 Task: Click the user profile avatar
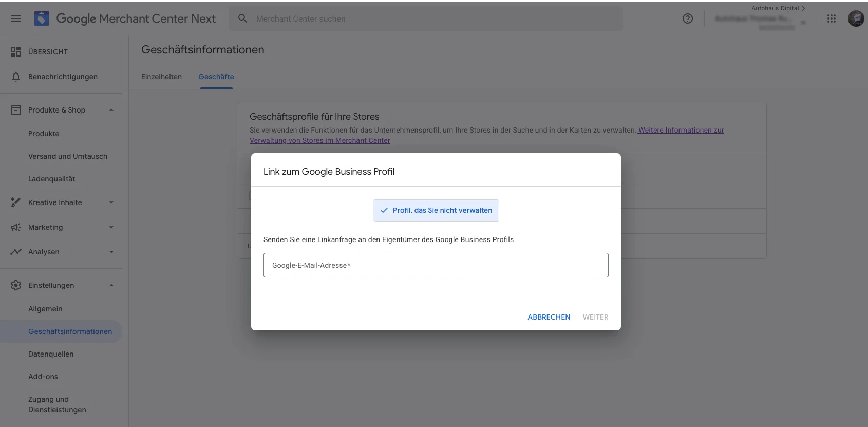coord(855,18)
